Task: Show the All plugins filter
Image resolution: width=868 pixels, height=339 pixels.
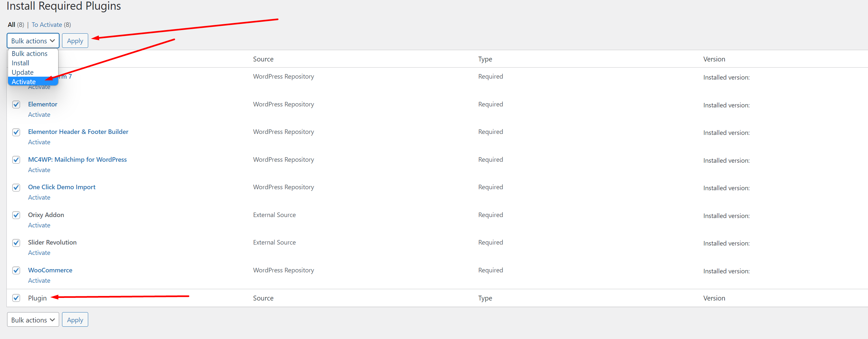Action: tap(11, 25)
